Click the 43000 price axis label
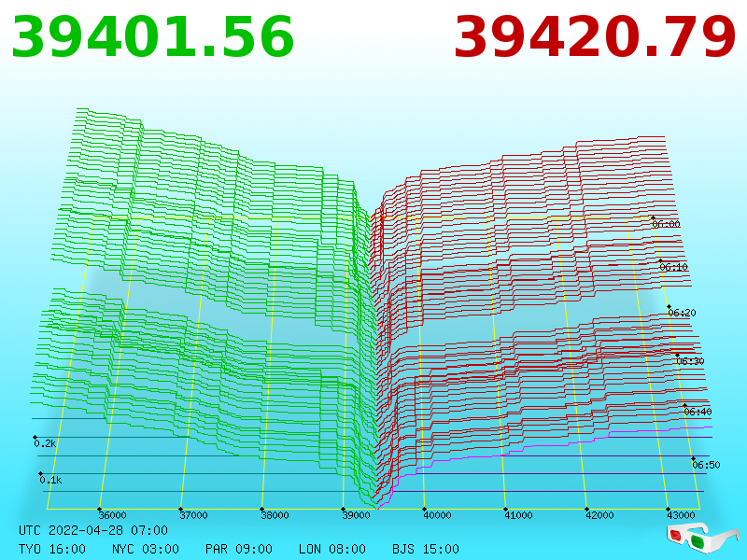This screenshot has width=747, height=560. [x=681, y=515]
